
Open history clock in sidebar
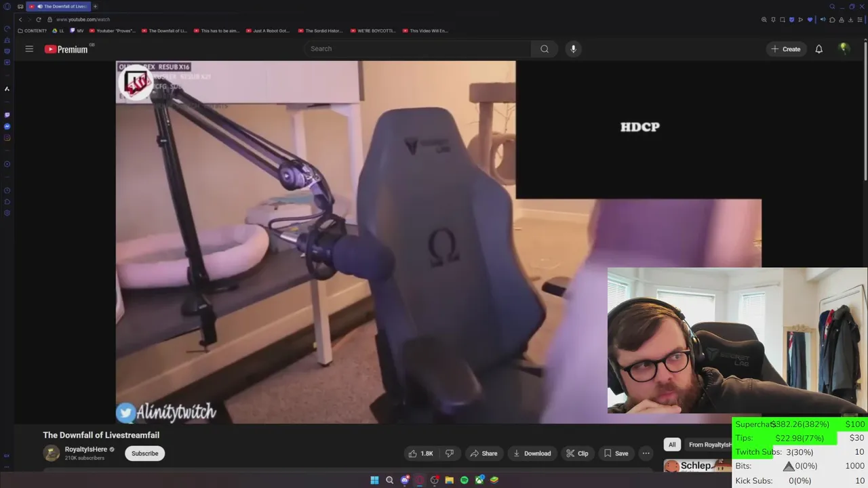click(7, 190)
